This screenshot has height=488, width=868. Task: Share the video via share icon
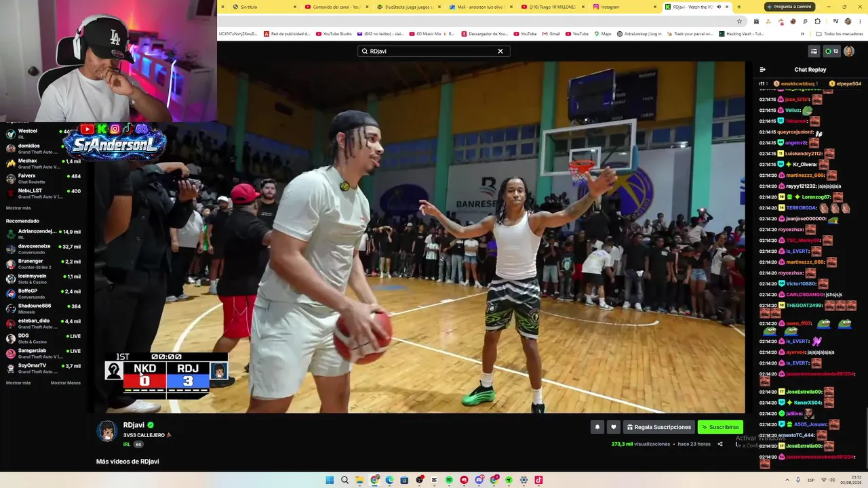click(x=720, y=445)
